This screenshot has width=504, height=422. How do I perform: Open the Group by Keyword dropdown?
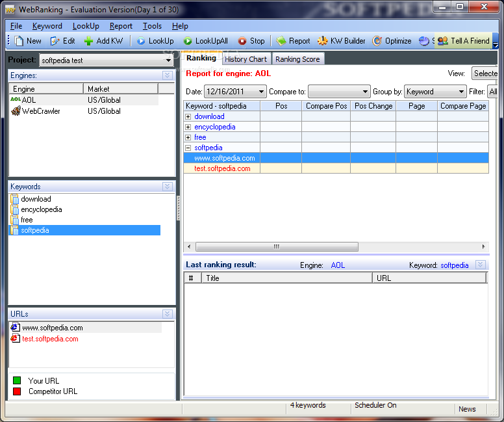pos(461,92)
